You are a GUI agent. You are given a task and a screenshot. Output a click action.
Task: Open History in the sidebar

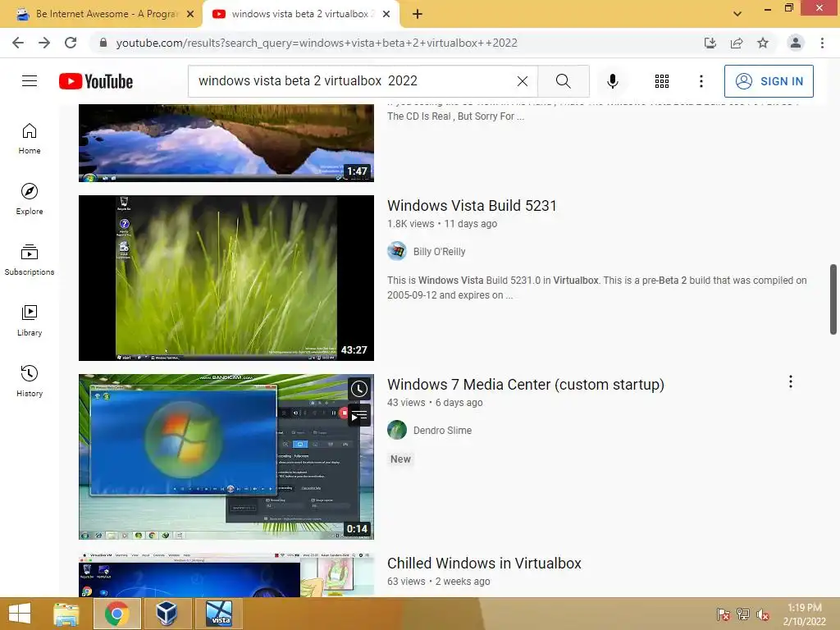(x=30, y=381)
